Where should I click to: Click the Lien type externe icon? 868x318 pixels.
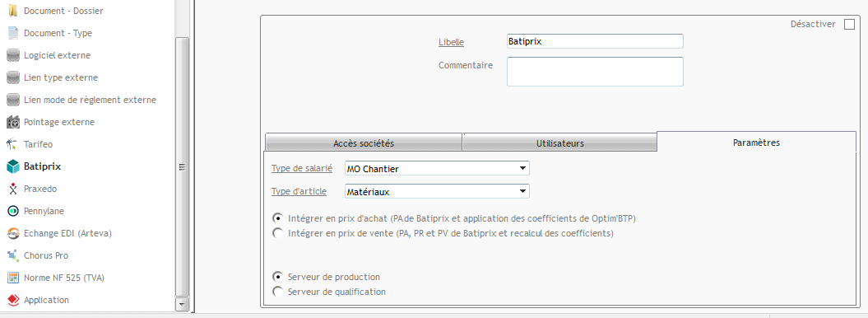(13, 77)
